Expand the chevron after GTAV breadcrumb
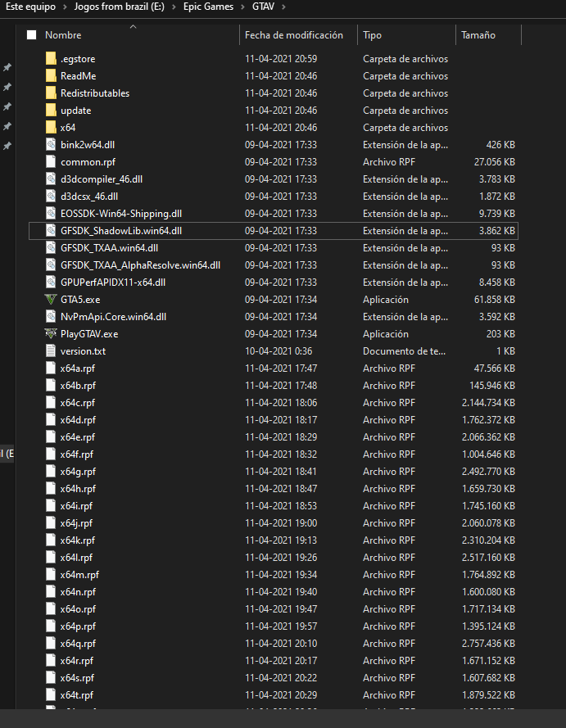 tap(283, 7)
